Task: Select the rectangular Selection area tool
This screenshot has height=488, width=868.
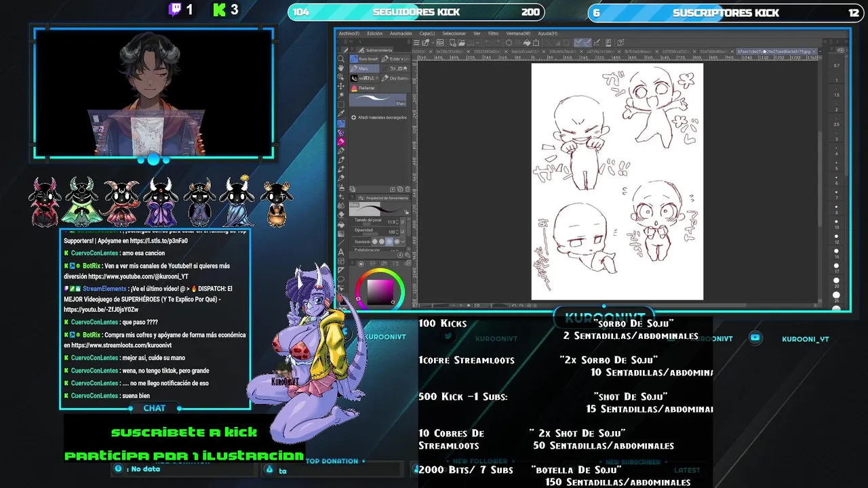Action: tap(341, 104)
